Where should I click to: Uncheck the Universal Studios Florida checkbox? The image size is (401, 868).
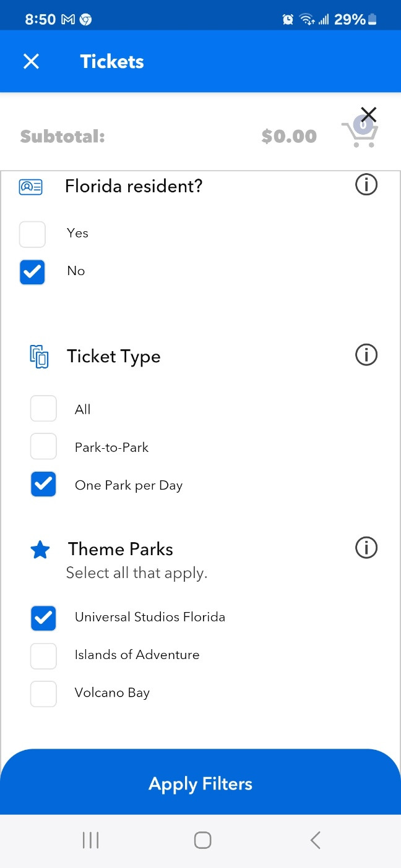tap(43, 618)
